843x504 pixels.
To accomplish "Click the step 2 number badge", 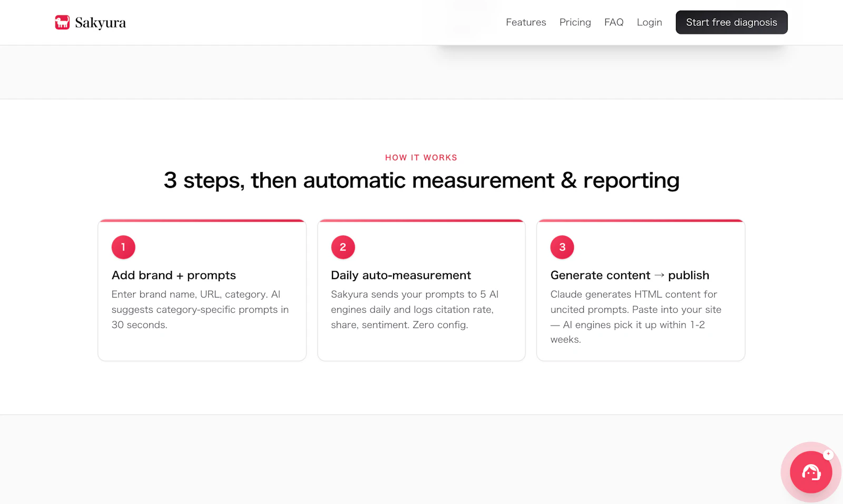I will click(343, 247).
